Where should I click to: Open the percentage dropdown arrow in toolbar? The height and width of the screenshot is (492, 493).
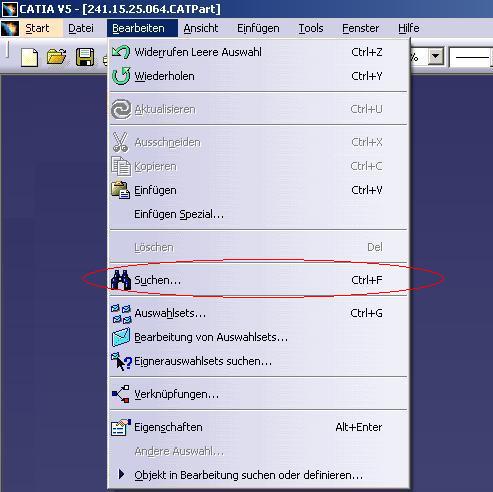[436, 57]
